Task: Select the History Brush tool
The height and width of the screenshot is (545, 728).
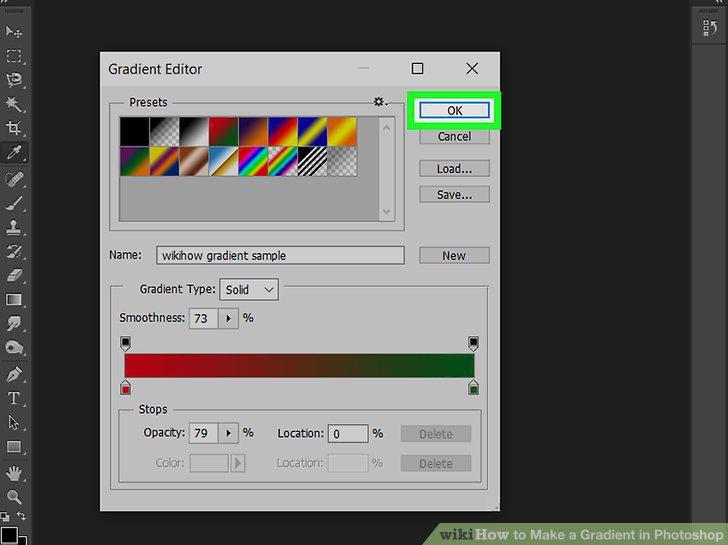Action: click(13, 252)
